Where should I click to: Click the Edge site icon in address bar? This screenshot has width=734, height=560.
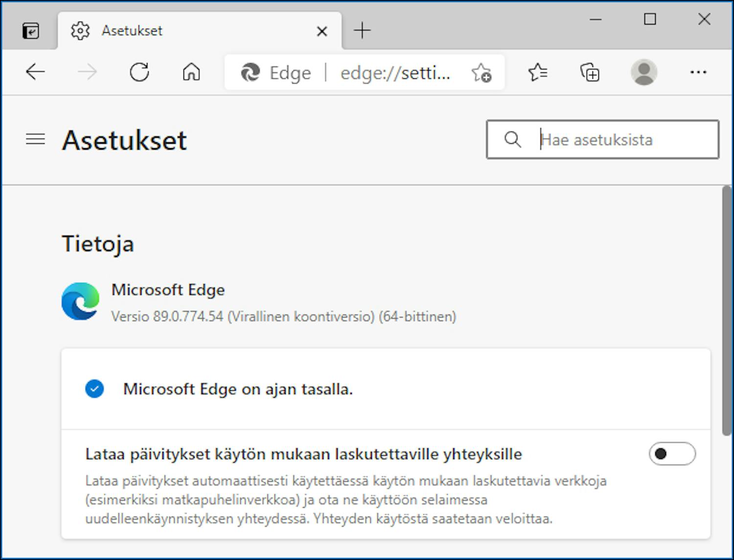click(x=251, y=72)
